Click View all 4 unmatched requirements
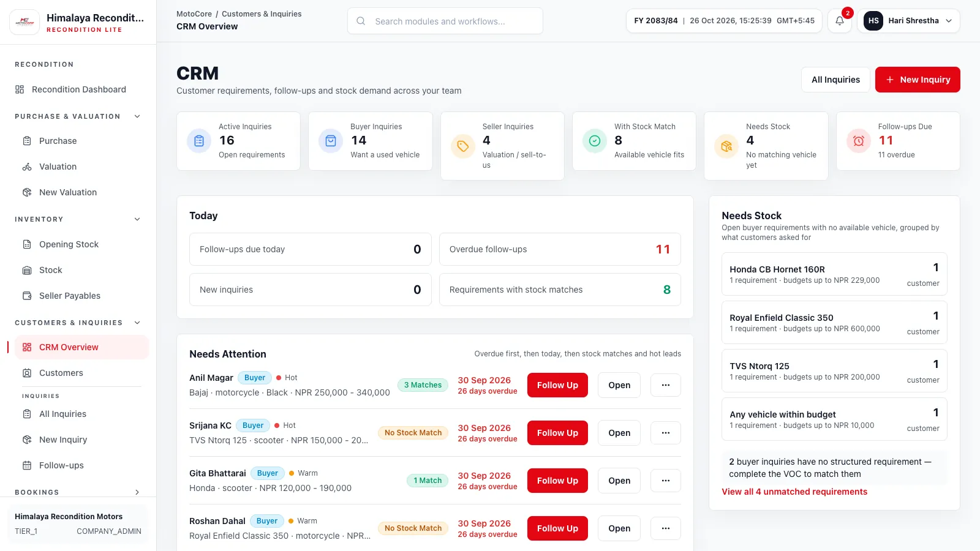The width and height of the screenshot is (980, 551). tap(794, 492)
